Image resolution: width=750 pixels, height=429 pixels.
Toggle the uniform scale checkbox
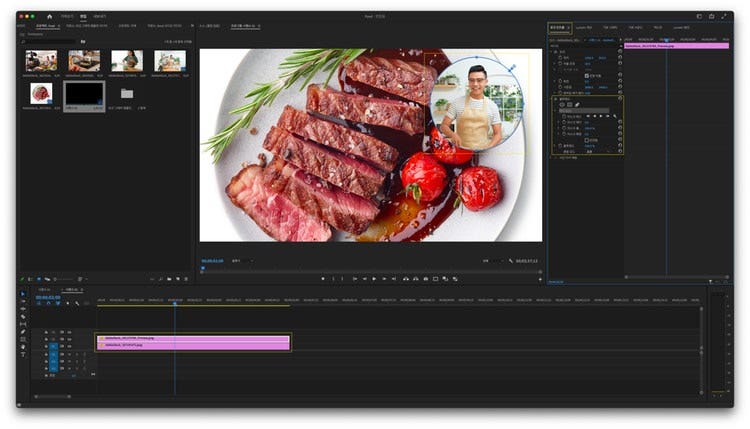click(586, 76)
